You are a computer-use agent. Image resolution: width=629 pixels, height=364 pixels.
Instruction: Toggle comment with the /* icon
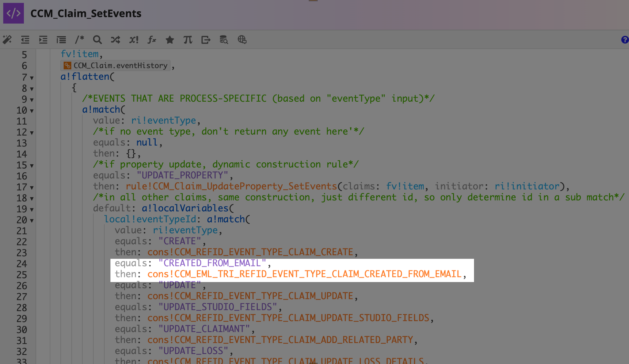pos(79,40)
